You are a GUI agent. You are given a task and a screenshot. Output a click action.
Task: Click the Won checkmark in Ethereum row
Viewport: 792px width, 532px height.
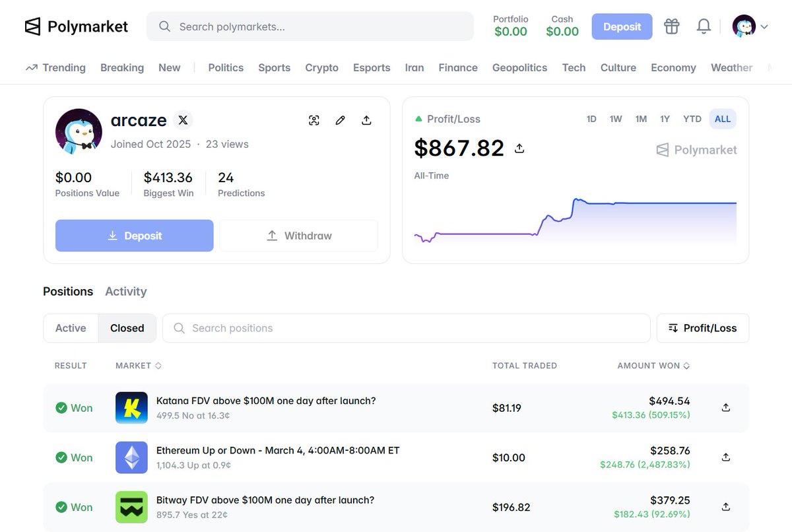61,457
